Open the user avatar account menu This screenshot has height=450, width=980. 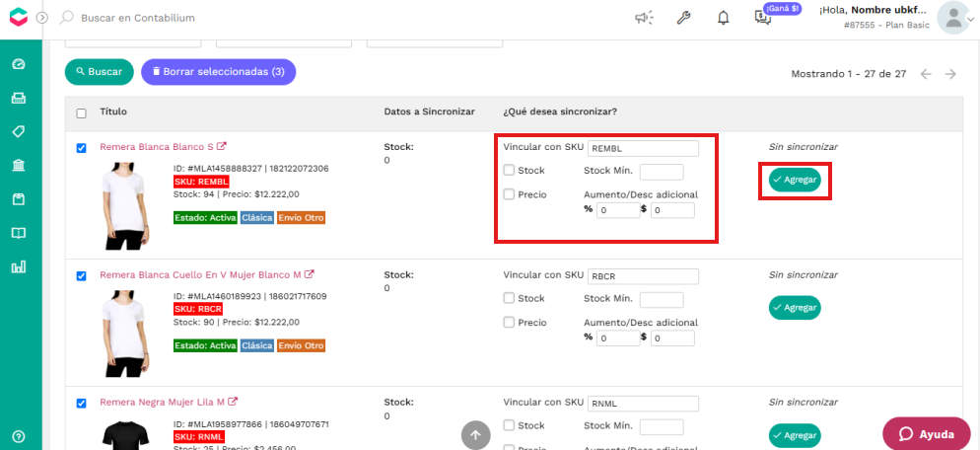[x=953, y=18]
